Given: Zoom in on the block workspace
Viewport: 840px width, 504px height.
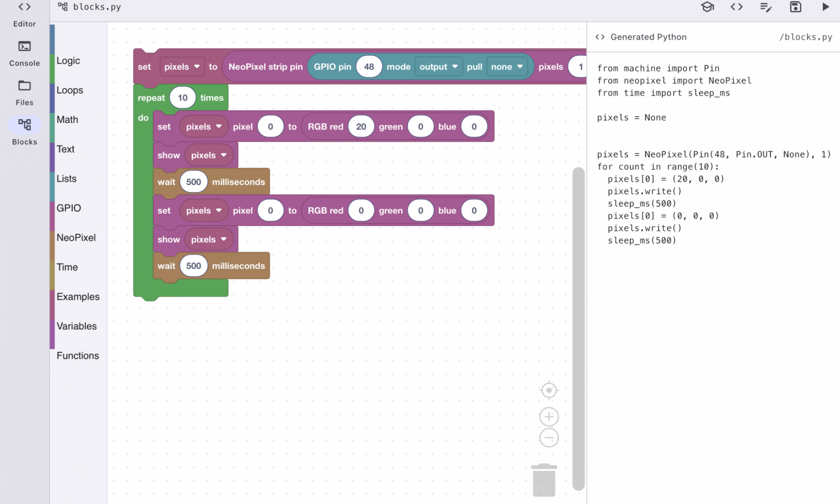Looking at the screenshot, I should (x=549, y=417).
